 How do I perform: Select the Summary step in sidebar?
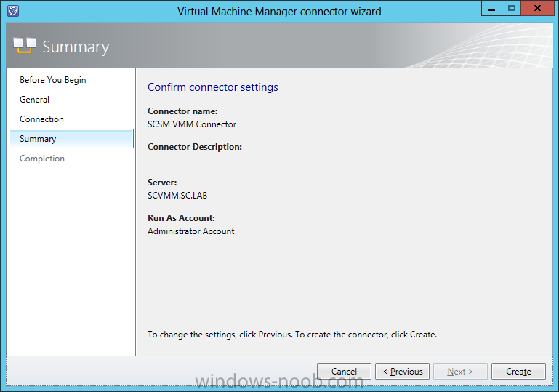(71, 139)
